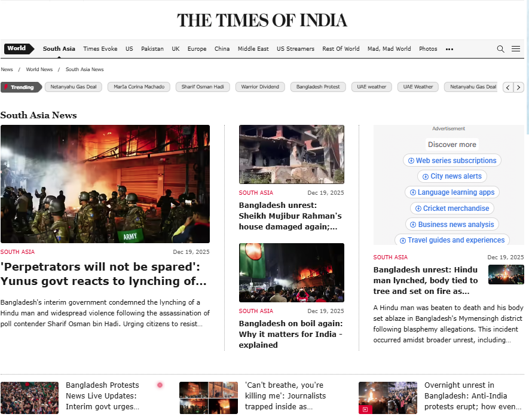Viewport: 529px width, 420px height.
Task: Open the Middle East section tab
Action: (253, 49)
